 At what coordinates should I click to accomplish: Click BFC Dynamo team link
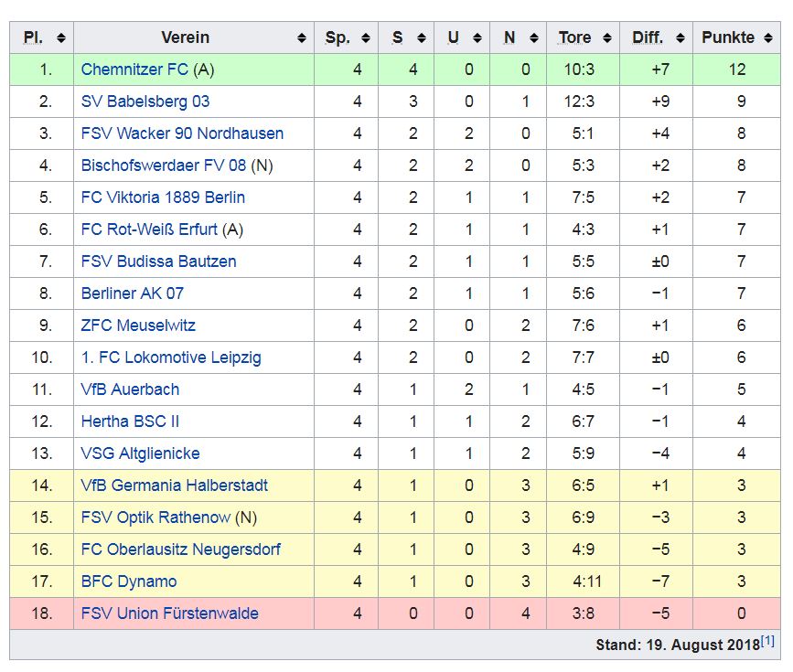pos(129,581)
